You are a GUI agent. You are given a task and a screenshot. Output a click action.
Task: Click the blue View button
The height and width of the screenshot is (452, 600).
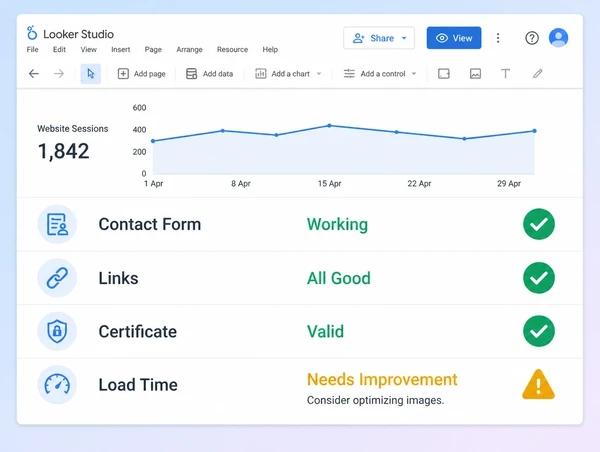[454, 38]
